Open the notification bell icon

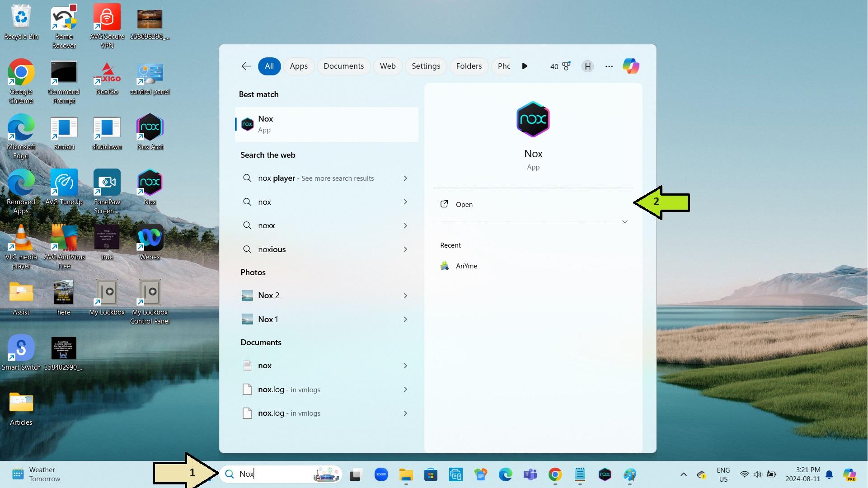point(829,474)
